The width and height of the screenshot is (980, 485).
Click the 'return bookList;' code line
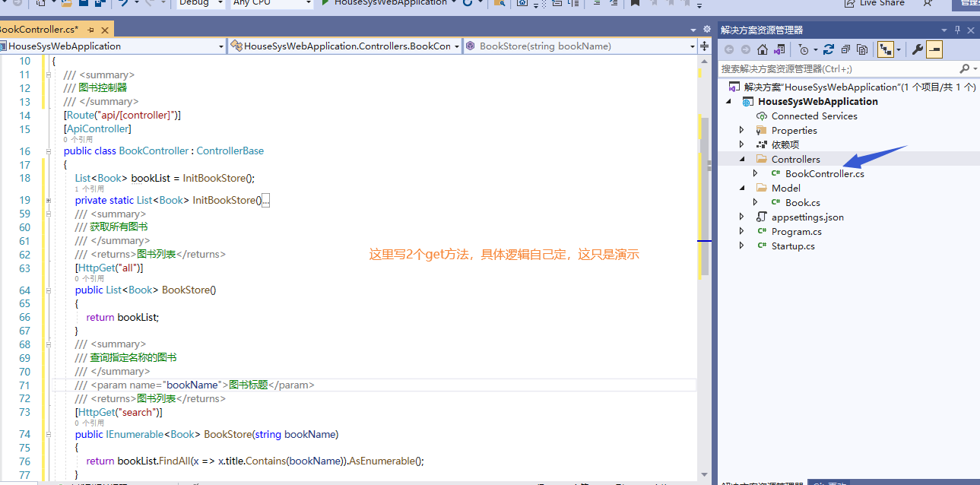point(123,317)
